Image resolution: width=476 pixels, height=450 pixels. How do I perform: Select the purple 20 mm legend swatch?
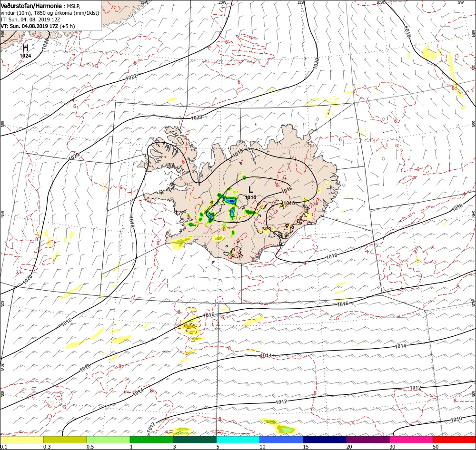(x=368, y=440)
